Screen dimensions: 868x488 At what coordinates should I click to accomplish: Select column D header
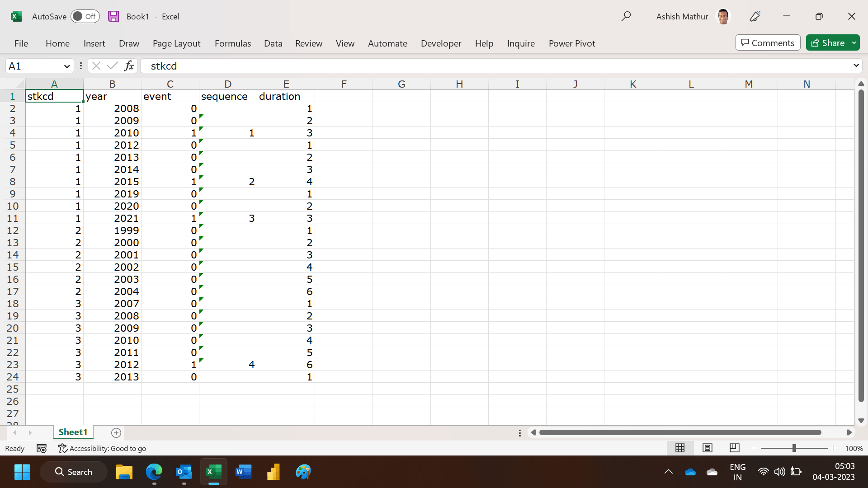point(228,84)
